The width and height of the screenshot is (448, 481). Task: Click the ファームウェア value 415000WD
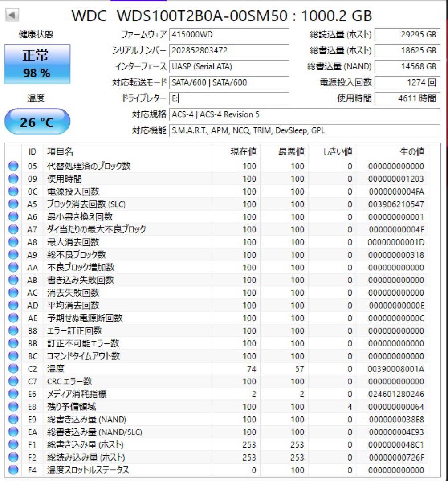[230, 34]
